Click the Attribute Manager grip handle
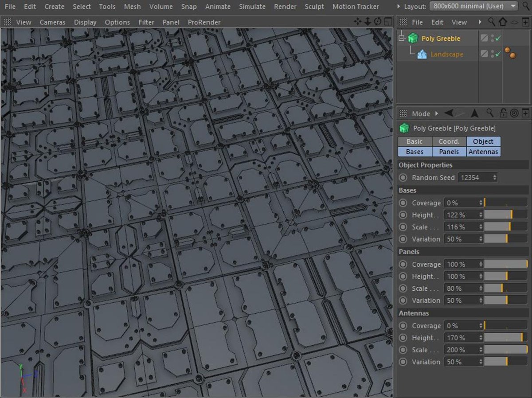This screenshot has width=532, height=398. click(403, 113)
